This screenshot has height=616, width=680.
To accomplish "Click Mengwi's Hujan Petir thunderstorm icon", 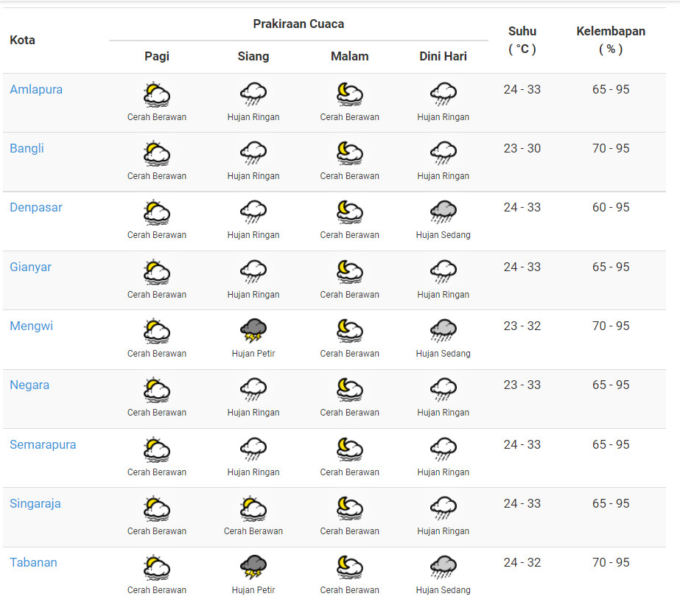I will click(253, 331).
